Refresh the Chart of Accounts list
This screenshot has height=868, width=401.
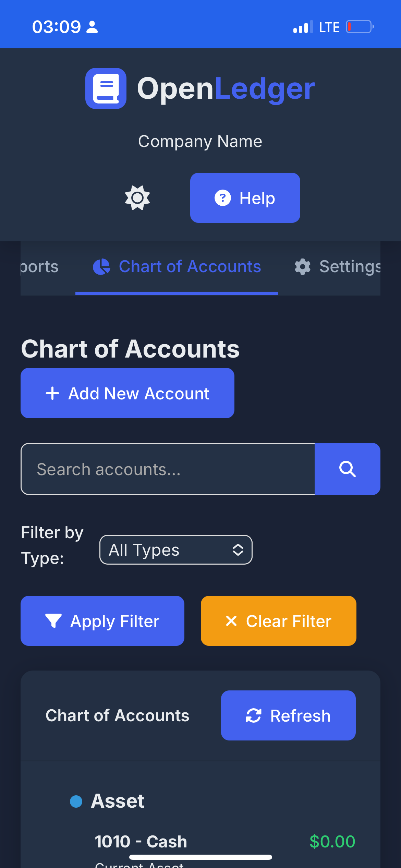(x=288, y=715)
